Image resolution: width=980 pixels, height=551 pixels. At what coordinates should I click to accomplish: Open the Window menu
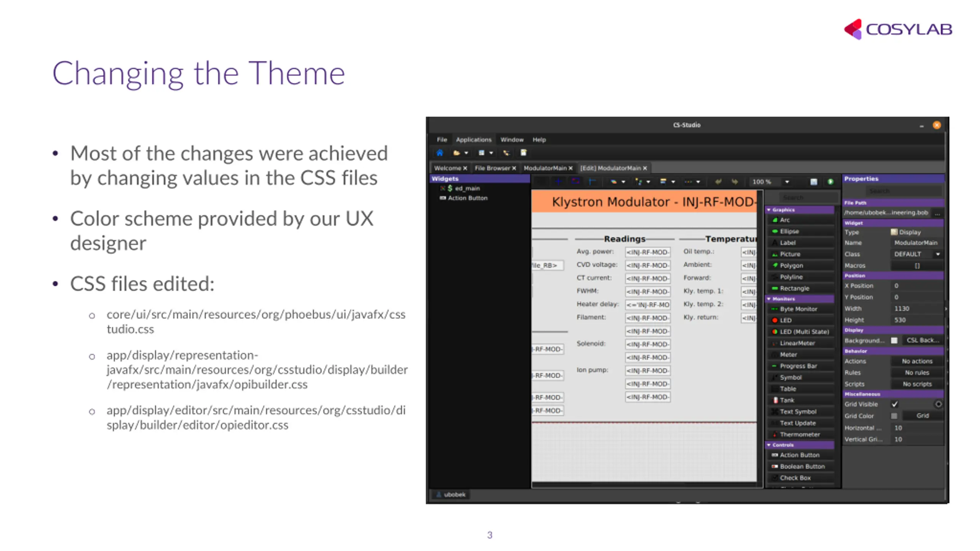click(512, 140)
